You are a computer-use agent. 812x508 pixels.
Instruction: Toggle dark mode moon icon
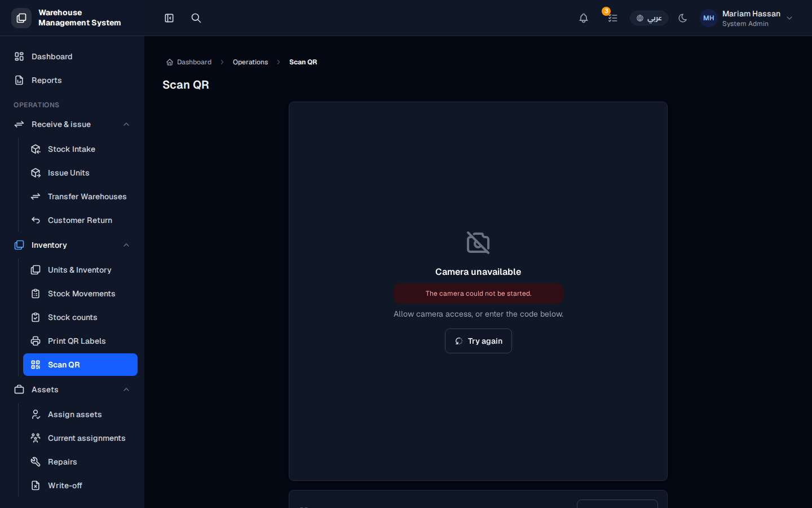tap(683, 18)
